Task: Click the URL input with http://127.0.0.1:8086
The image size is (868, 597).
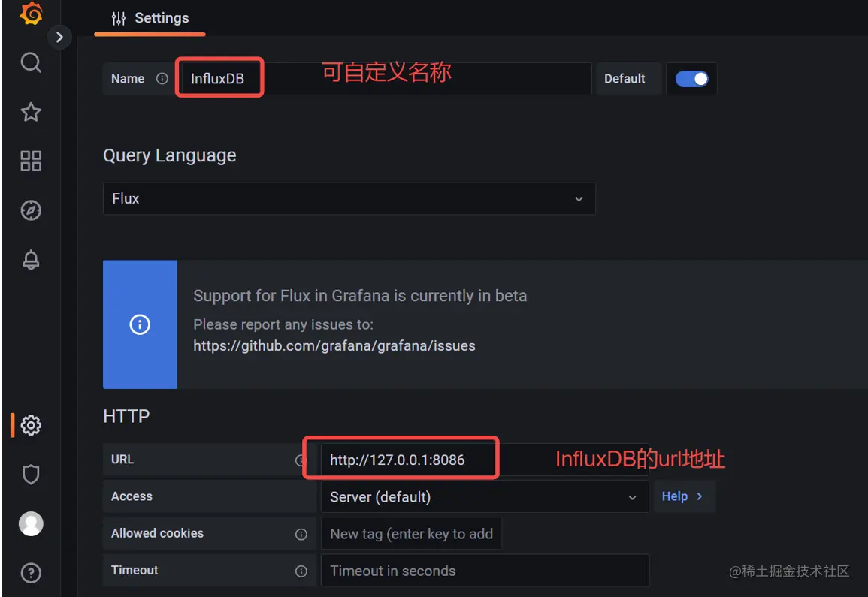Action: [x=485, y=460]
